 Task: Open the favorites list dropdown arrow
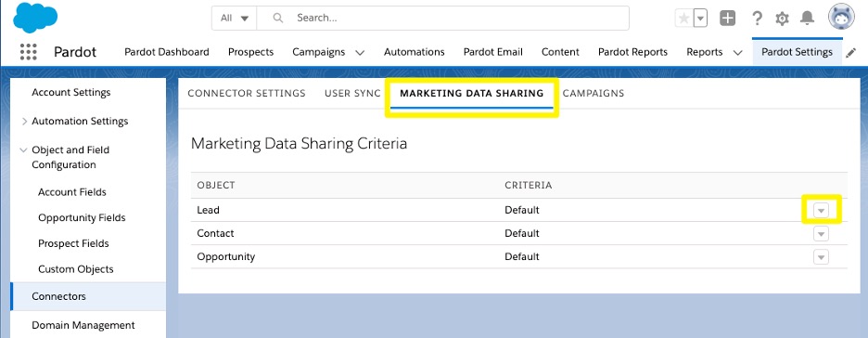coord(701,19)
